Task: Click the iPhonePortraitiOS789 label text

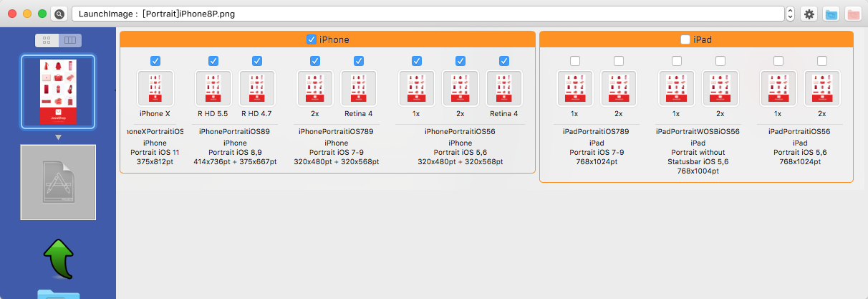Action: [337, 132]
